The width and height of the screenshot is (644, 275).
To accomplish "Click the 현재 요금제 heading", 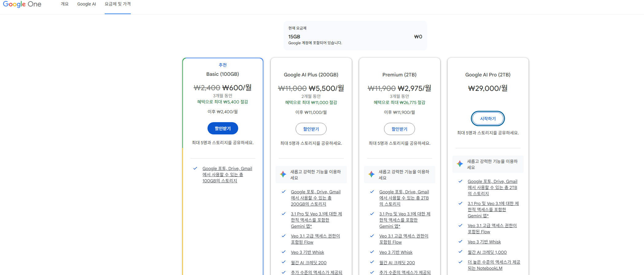I will (x=297, y=28).
